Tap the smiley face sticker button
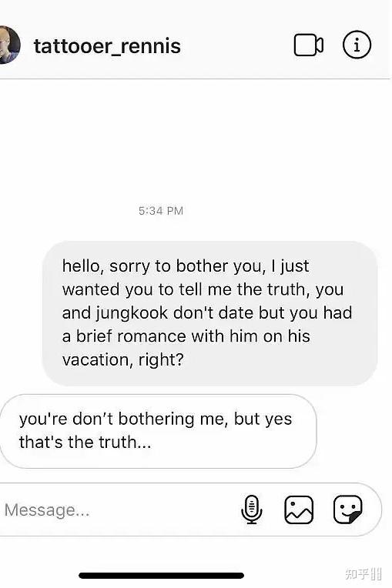Viewport: 392px width, 588px height. point(348,509)
